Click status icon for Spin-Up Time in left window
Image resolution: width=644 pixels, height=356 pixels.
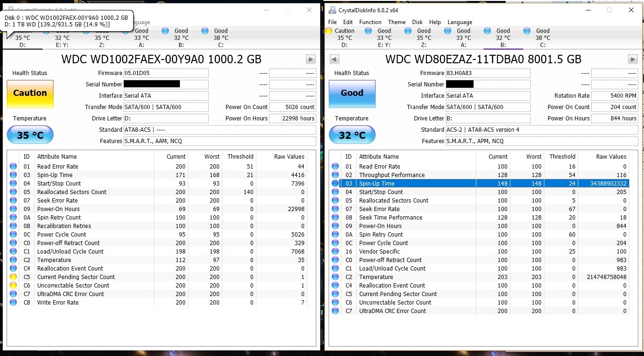coord(13,175)
